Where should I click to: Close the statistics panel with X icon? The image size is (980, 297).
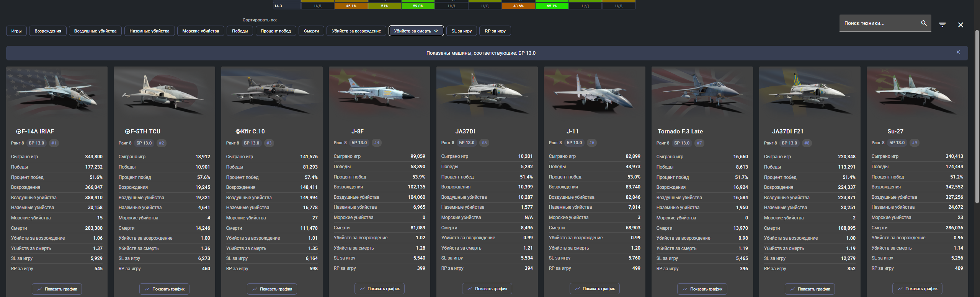pyautogui.click(x=960, y=25)
